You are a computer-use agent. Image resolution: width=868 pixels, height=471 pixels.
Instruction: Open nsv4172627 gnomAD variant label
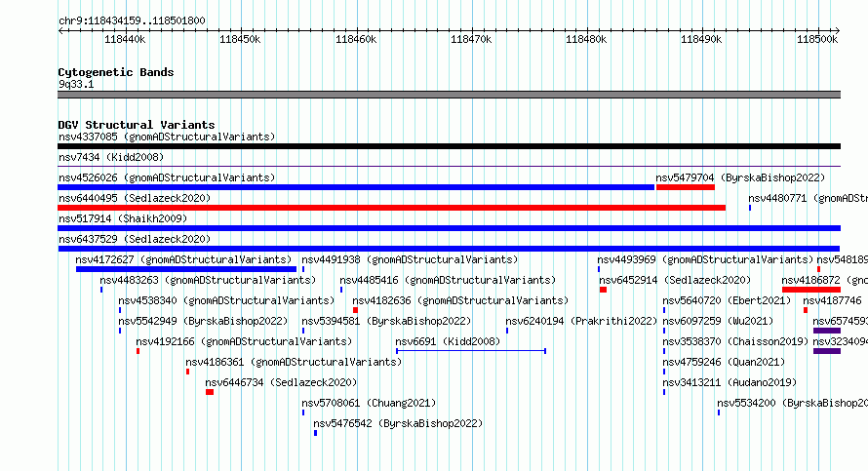(183, 259)
